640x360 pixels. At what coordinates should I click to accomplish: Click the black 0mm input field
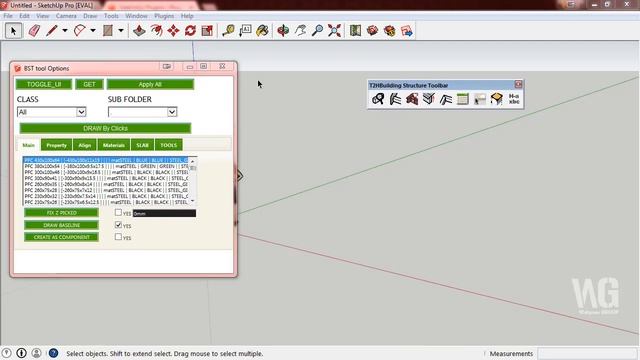tap(164, 213)
